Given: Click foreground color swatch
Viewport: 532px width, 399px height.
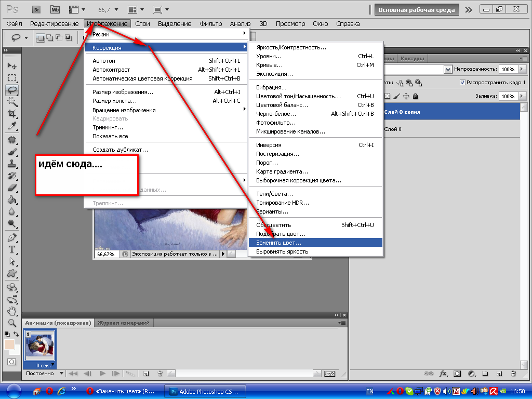Looking at the screenshot, I should coord(9,344).
